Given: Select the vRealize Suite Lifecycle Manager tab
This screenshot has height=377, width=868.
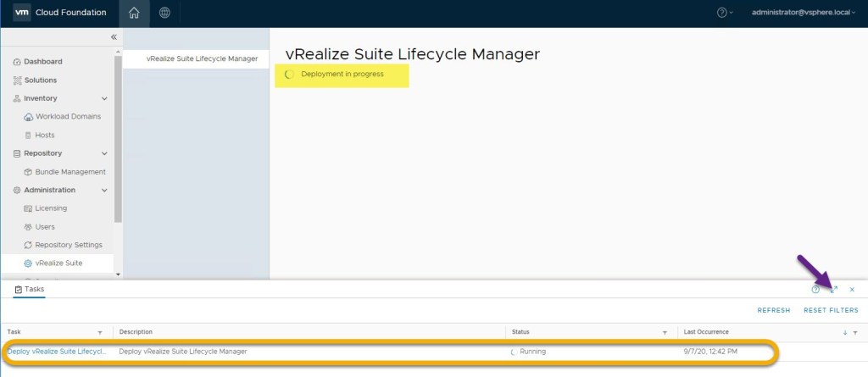Looking at the screenshot, I should click(202, 59).
